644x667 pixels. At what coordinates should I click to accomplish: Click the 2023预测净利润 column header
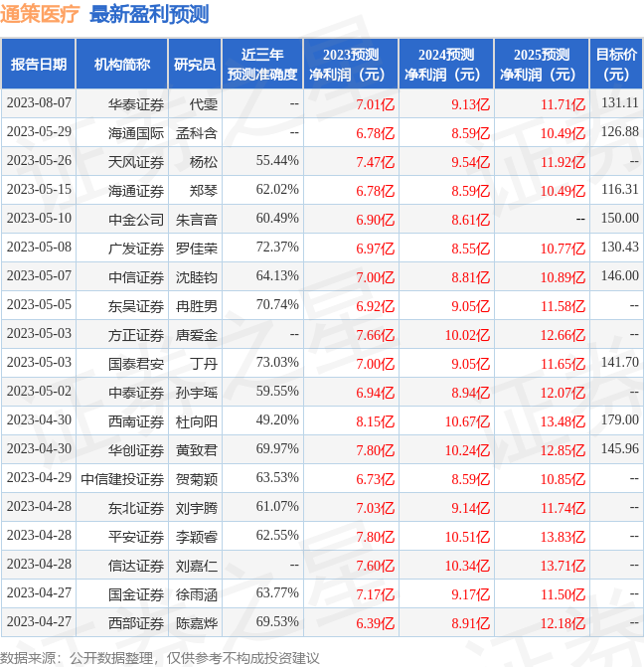[351, 65]
